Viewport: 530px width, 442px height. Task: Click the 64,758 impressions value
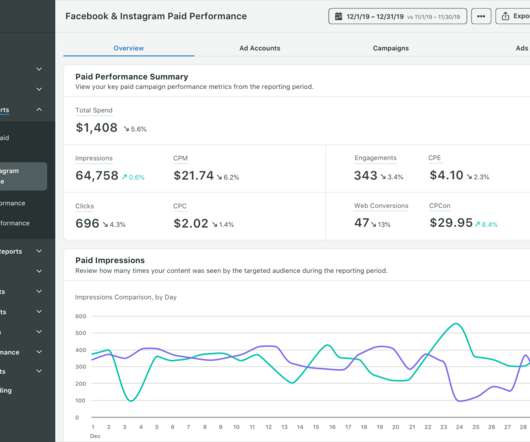coord(97,176)
